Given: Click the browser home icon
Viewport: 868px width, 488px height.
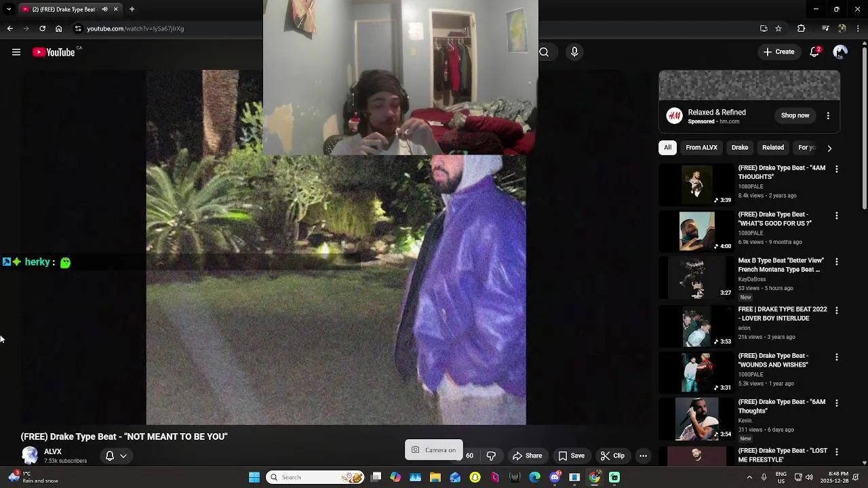Looking at the screenshot, I should 58,28.
